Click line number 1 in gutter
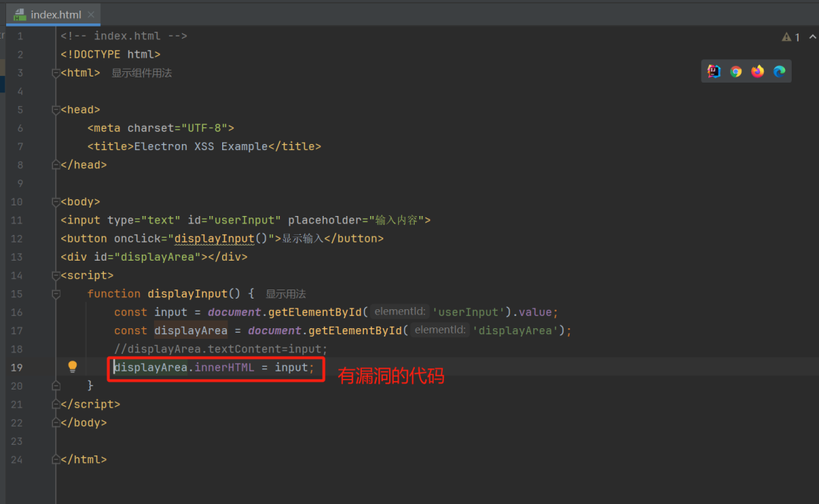Screen dimensions: 819x504 [x=20, y=36]
